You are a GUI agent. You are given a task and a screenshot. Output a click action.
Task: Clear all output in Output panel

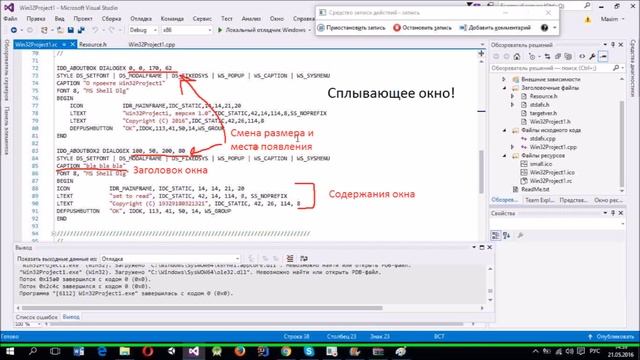coord(290,258)
